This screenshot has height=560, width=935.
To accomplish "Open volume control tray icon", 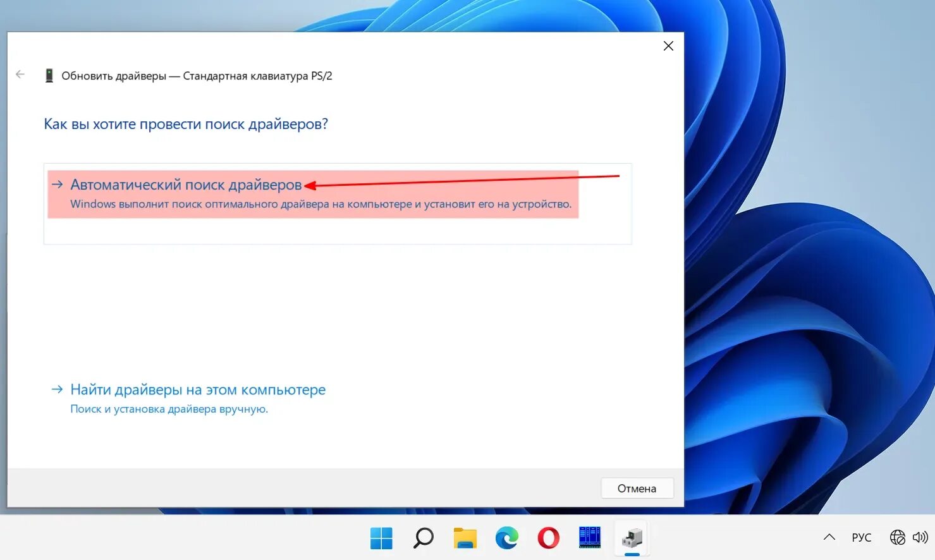I will click(x=920, y=537).
